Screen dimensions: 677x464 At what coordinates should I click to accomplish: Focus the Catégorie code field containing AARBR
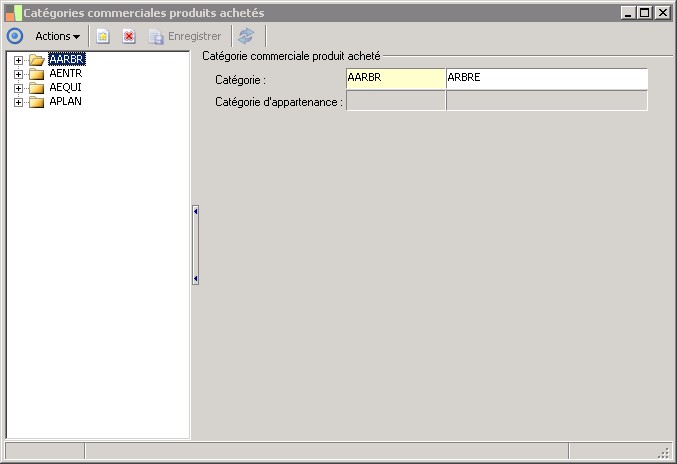click(x=395, y=79)
